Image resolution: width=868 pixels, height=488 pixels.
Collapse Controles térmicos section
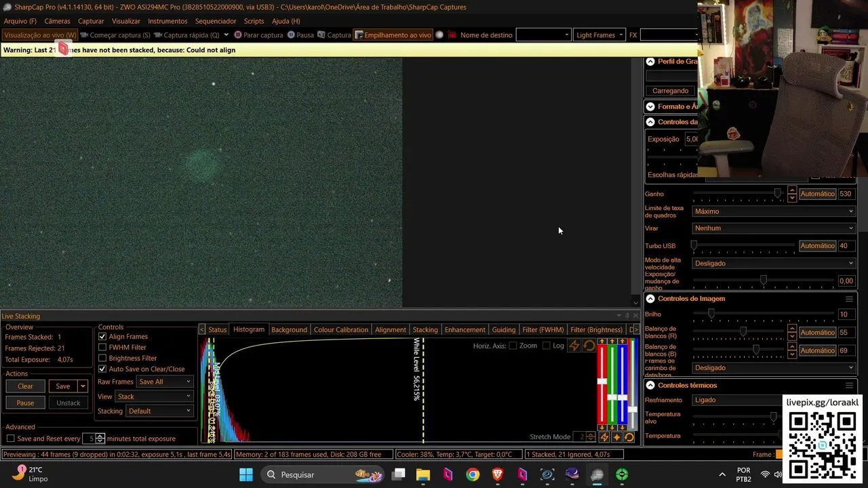pyautogui.click(x=650, y=386)
